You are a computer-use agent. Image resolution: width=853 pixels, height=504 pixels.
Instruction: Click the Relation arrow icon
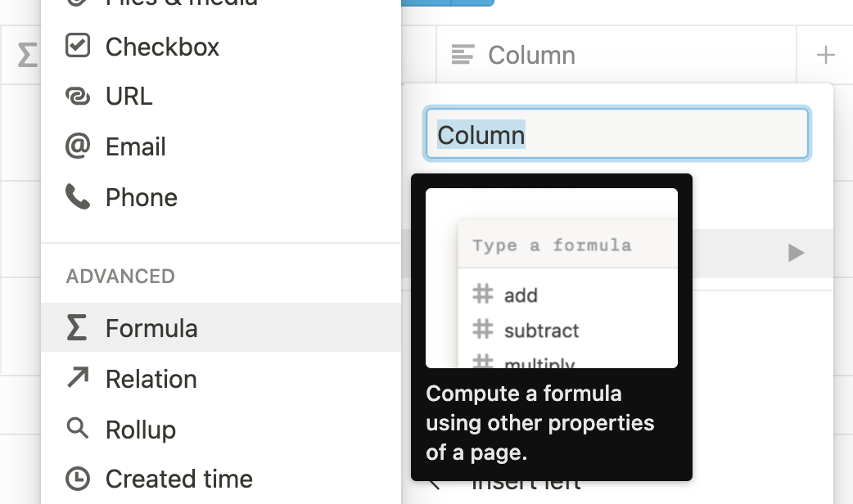[78, 378]
